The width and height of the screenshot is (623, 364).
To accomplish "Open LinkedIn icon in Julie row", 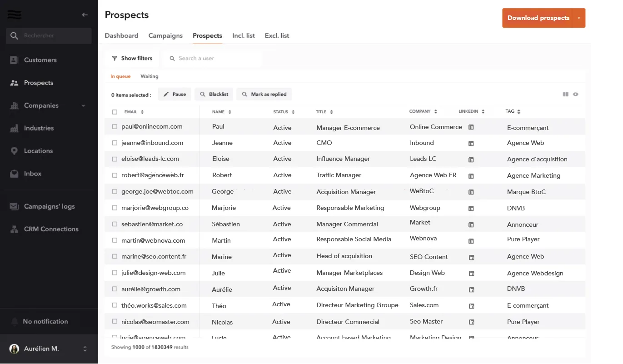I will point(471,274).
